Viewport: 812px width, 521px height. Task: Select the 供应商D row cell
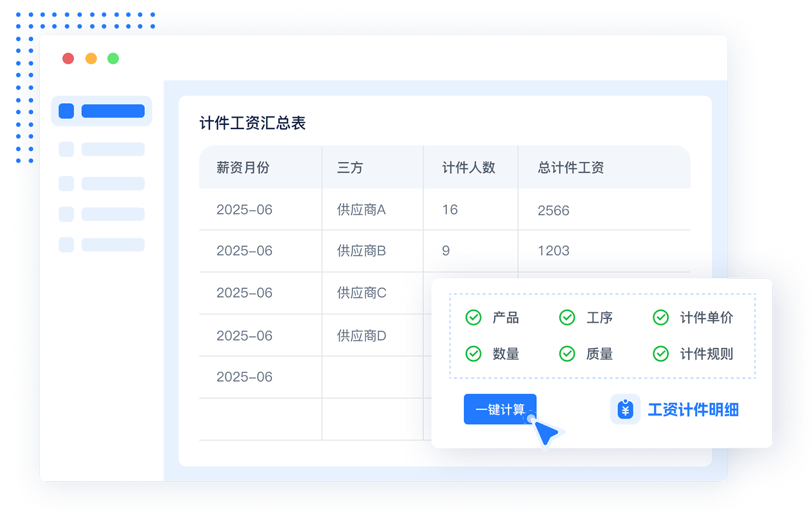(360, 336)
